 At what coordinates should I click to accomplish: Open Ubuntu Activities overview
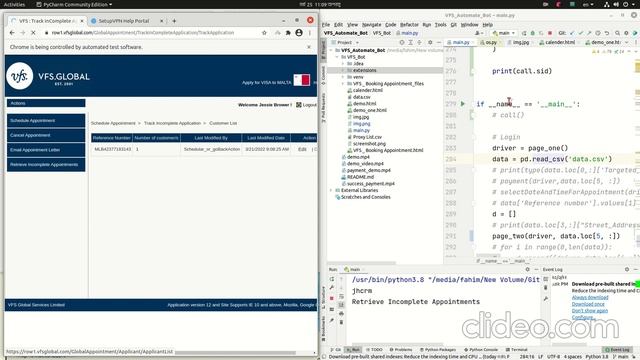tap(14, 4)
